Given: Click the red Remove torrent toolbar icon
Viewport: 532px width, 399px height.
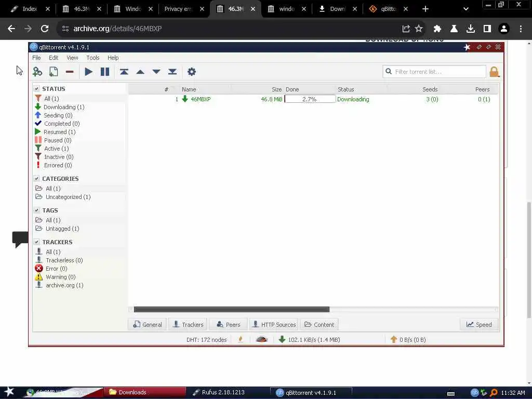Looking at the screenshot, I should (x=70, y=72).
